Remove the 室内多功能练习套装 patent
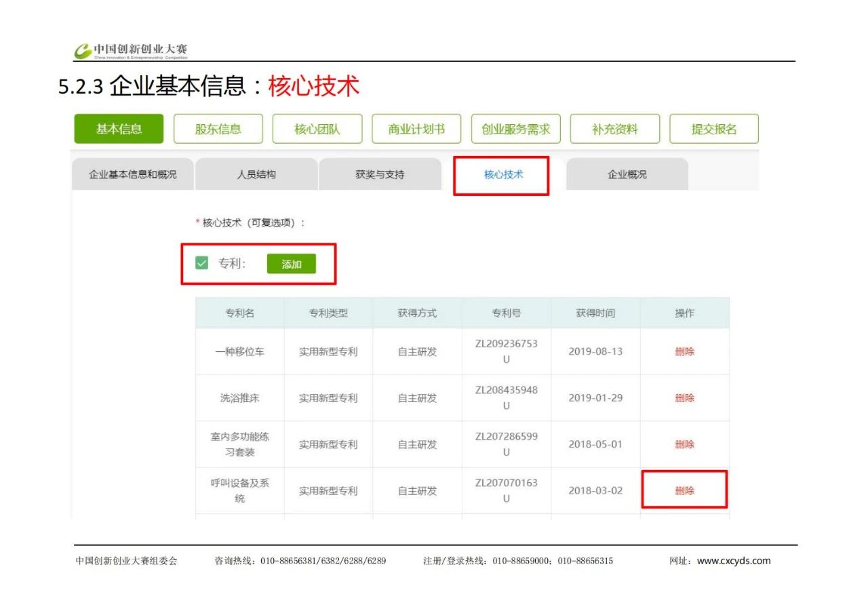This screenshot has width=868, height=613. 684,444
